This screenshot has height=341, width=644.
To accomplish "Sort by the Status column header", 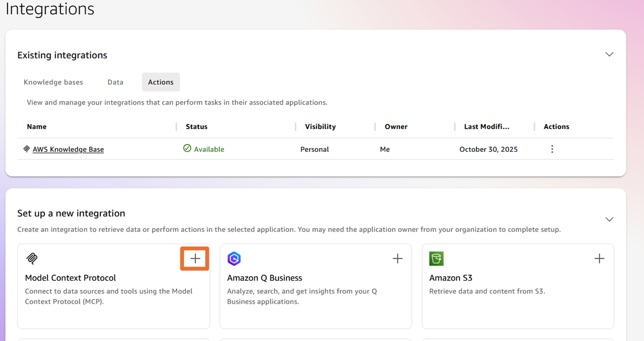I will (196, 127).
